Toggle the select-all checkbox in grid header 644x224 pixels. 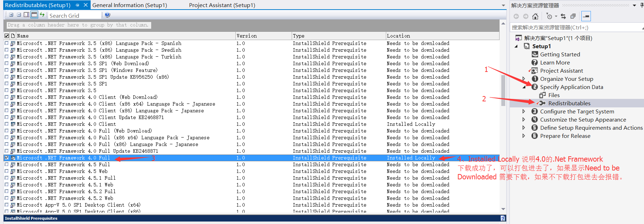(7, 36)
